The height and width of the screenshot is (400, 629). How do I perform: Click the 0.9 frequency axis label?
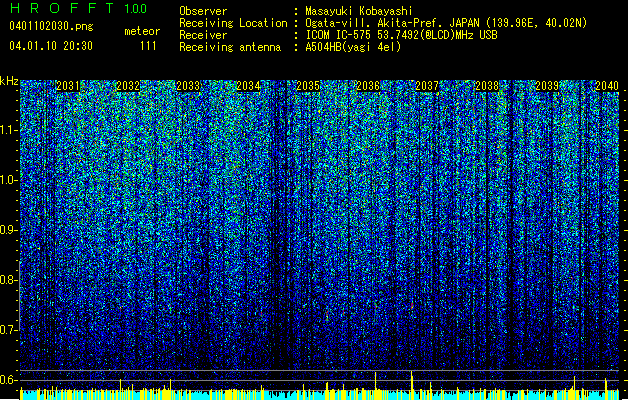click(8, 230)
